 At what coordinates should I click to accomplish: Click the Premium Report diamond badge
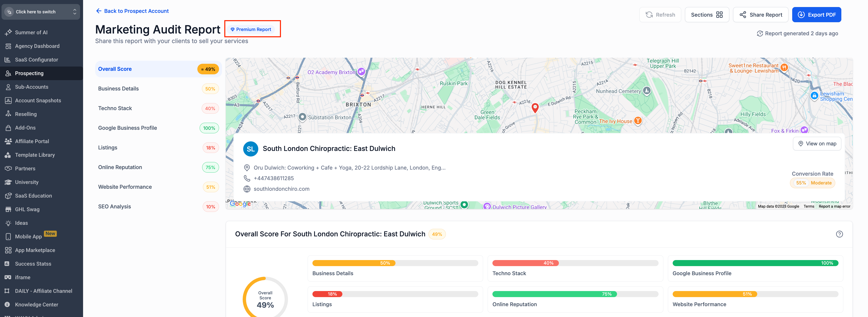251,29
